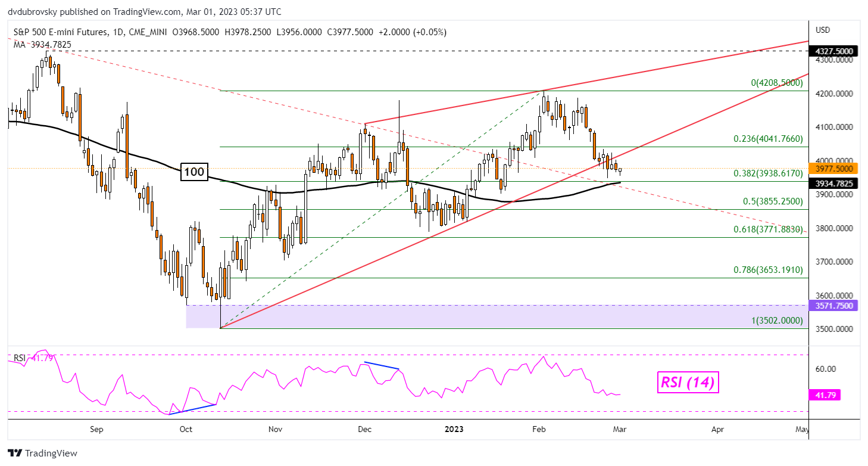The height and width of the screenshot is (466, 868).
Task: Click the orange 3977.5000 current price label
Action: 833,169
